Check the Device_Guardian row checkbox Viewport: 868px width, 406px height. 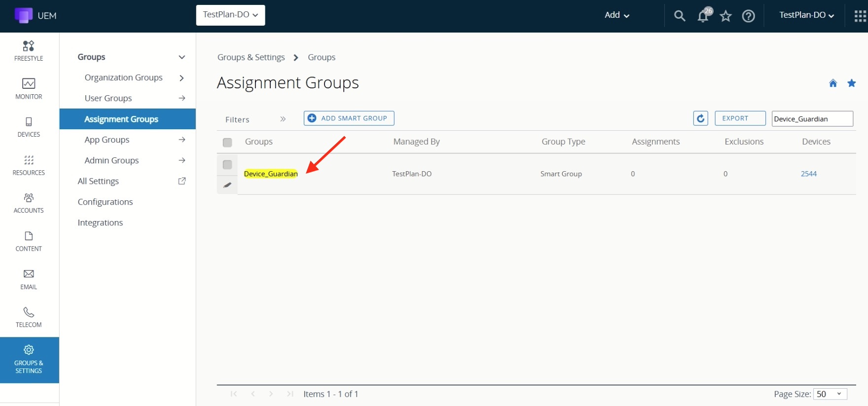tap(227, 164)
